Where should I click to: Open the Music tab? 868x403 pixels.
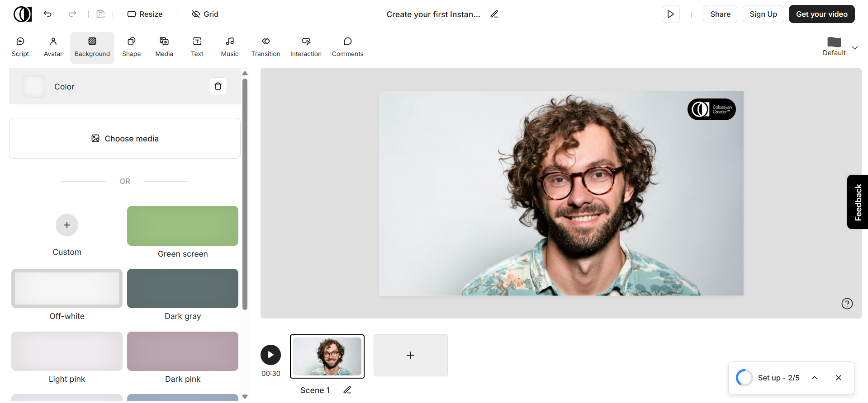pyautogui.click(x=230, y=47)
